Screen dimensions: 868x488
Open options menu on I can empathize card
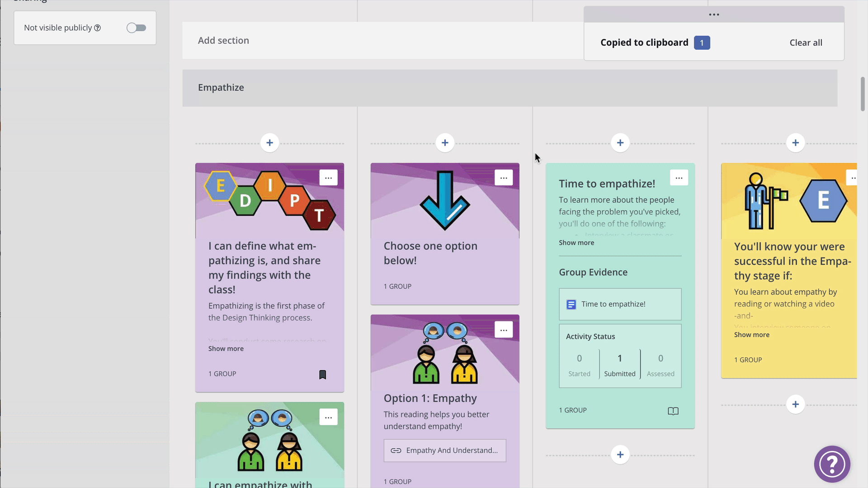click(x=328, y=417)
